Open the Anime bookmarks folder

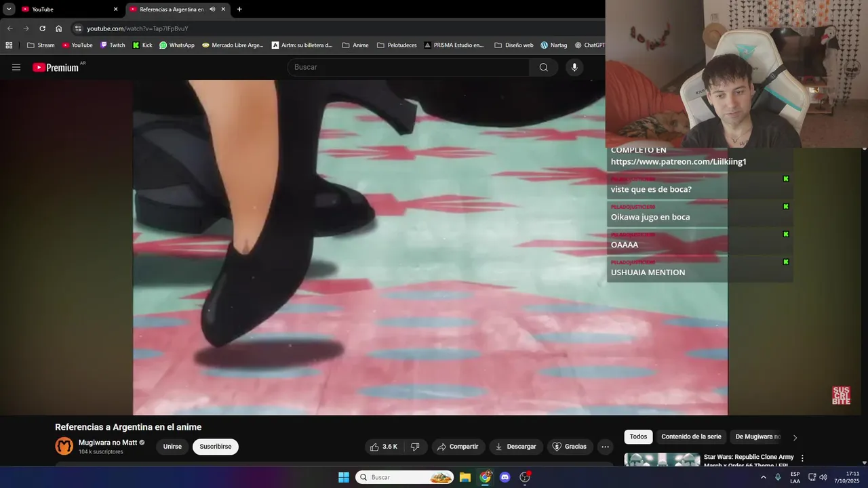pos(355,45)
